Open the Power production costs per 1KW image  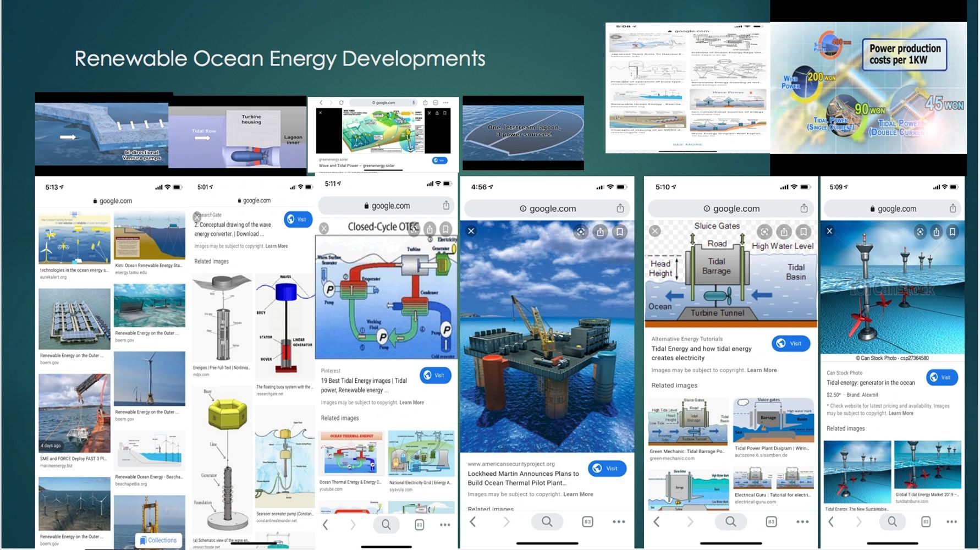click(x=868, y=88)
